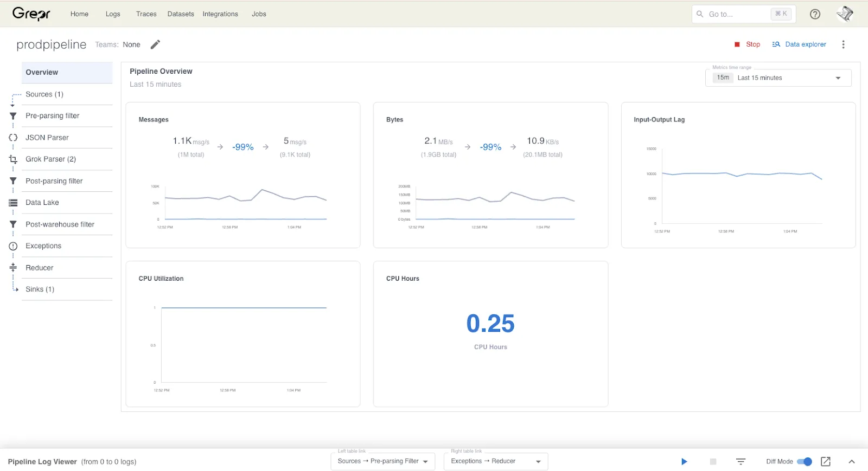This screenshot has width=868, height=471.
Task: Focus the Go to... search field
Action: click(744, 14)
